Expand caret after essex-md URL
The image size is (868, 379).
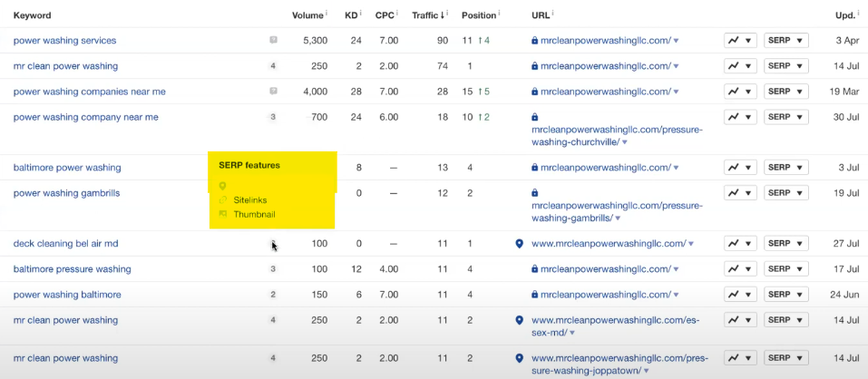tap(572, 333)
